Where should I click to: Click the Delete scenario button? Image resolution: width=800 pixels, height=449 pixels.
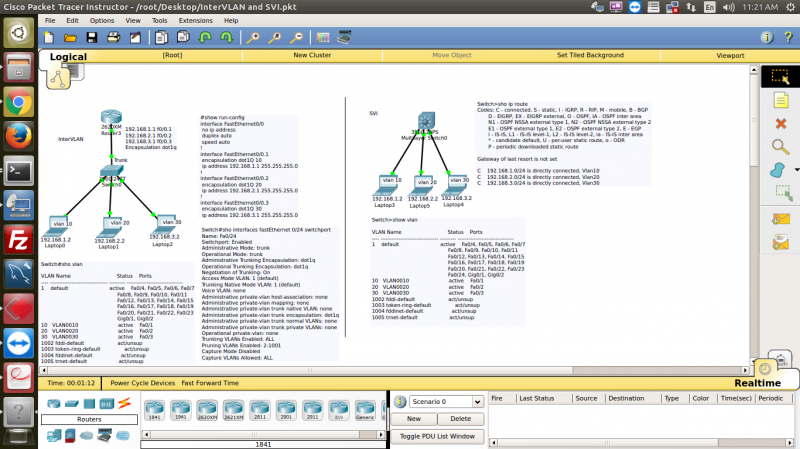[x=461, y=418]
